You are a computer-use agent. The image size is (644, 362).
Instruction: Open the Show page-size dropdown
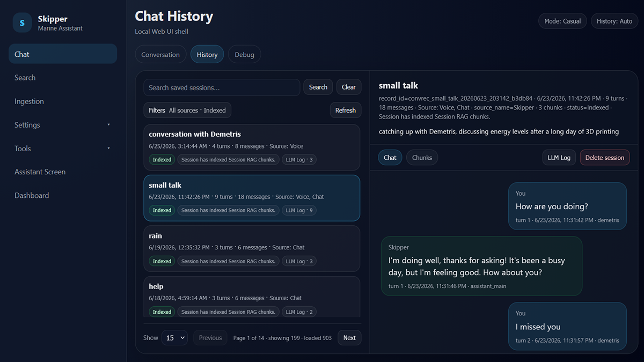click(x=174, y=338)
